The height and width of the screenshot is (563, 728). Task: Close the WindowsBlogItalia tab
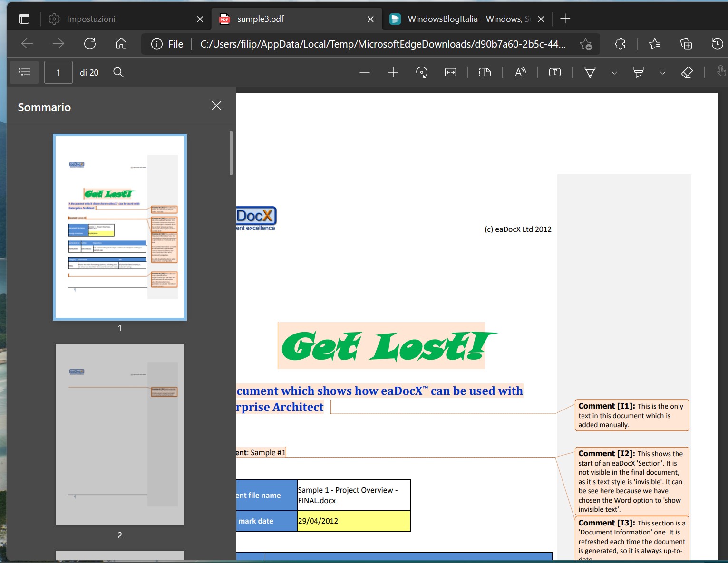click(x=541, y=19)
